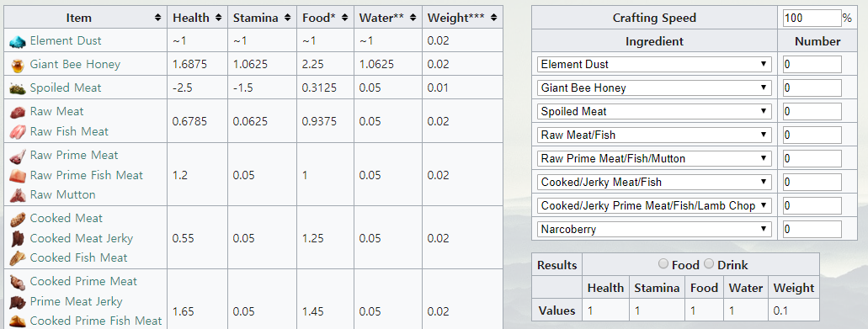Open the Raw Meat link
868x329 pixels.
57,112
